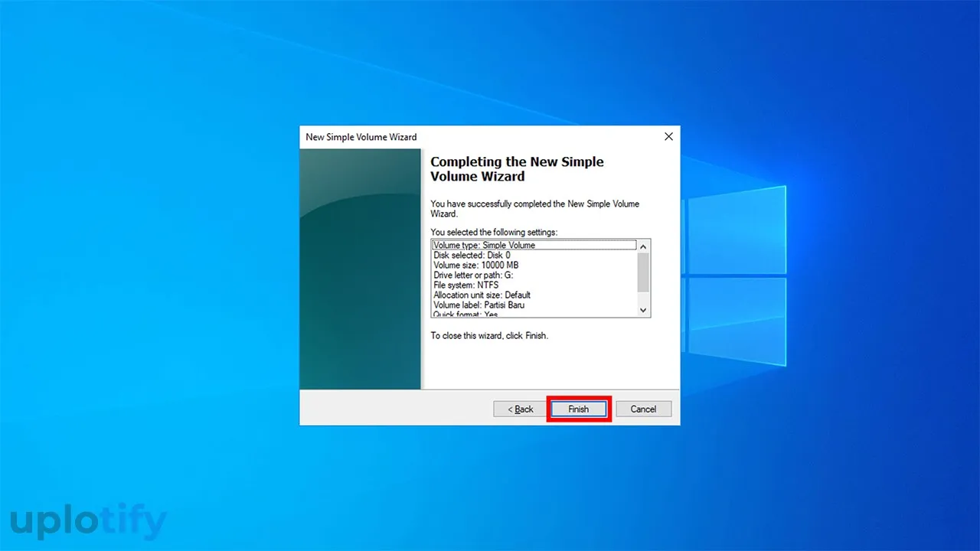Click the settings list scroll down arrow

pos(643,310)
